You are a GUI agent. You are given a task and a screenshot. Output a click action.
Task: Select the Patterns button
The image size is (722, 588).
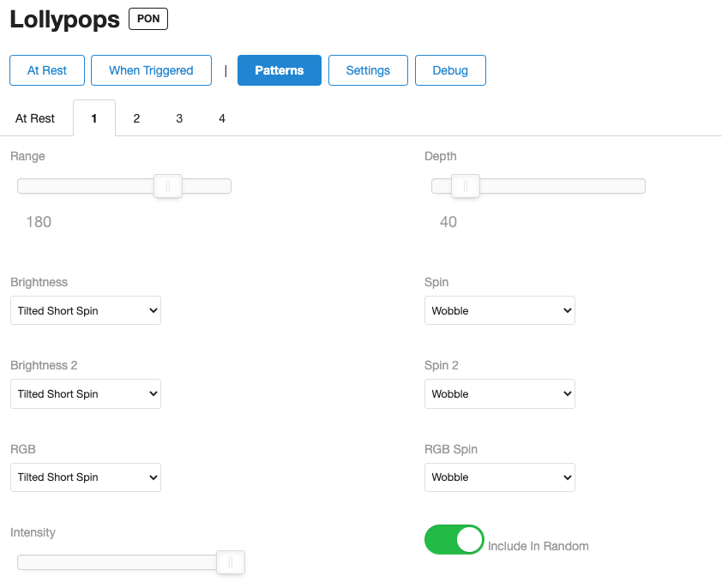click(280, 70)
